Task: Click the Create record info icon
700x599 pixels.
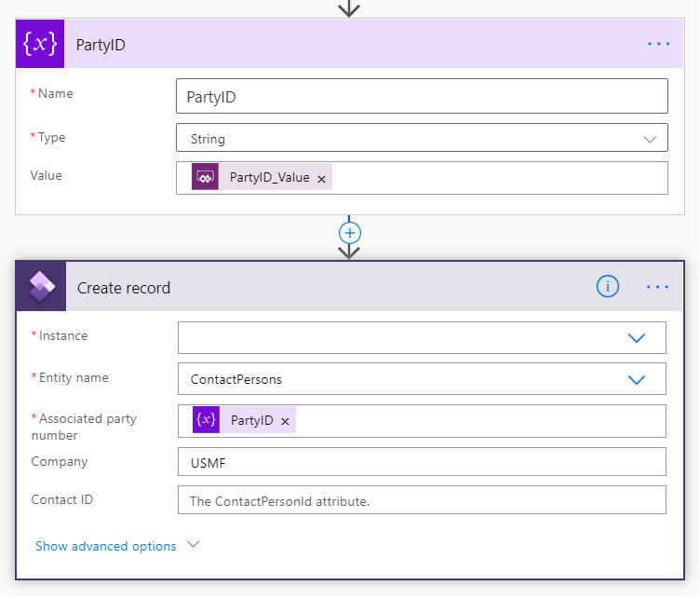Action: tap(607, 287)
